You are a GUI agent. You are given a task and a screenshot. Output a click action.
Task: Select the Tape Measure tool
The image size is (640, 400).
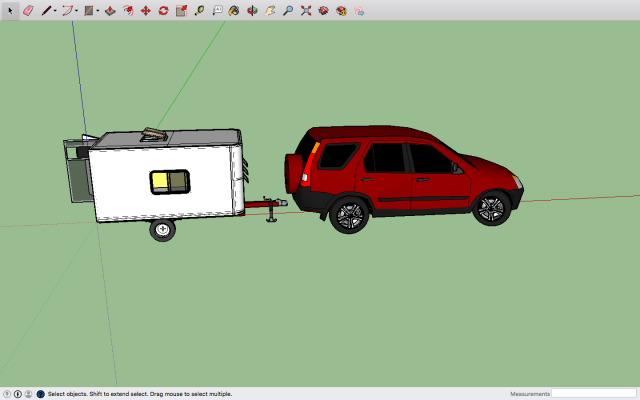click(x=199, y=11)
